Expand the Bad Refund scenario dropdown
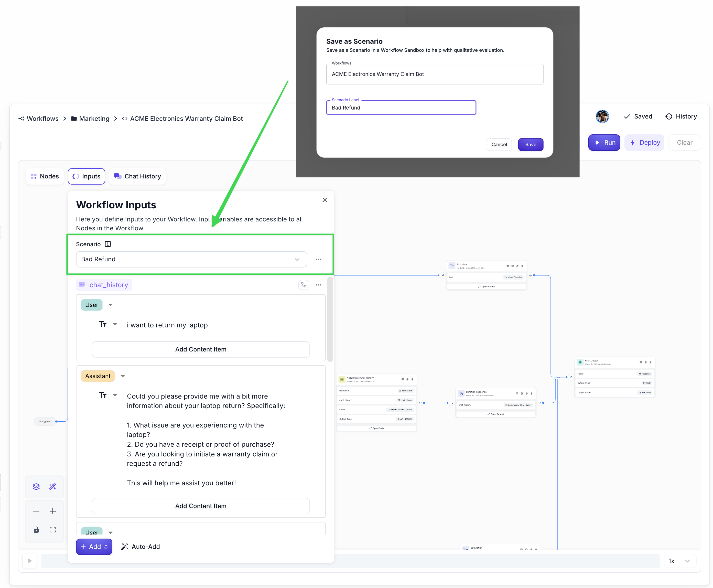The height and width of the screenshot is (588, 713). [x=297, y=260]
